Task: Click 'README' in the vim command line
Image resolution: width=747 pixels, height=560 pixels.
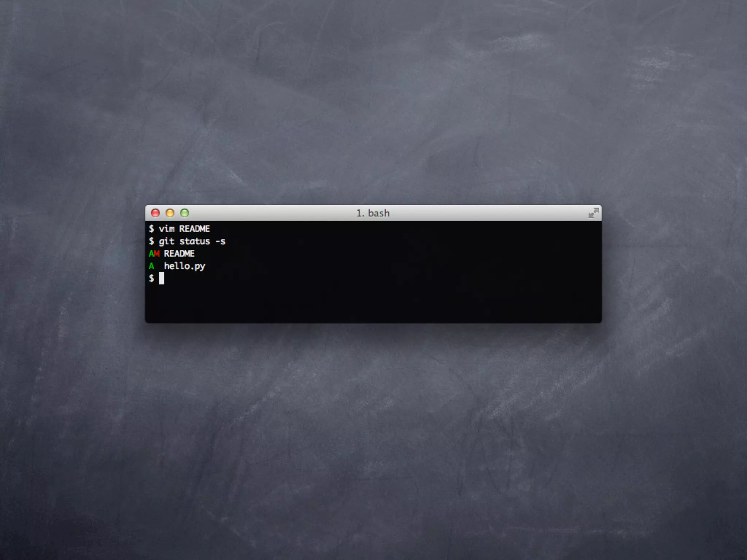Action: (194, 229)
